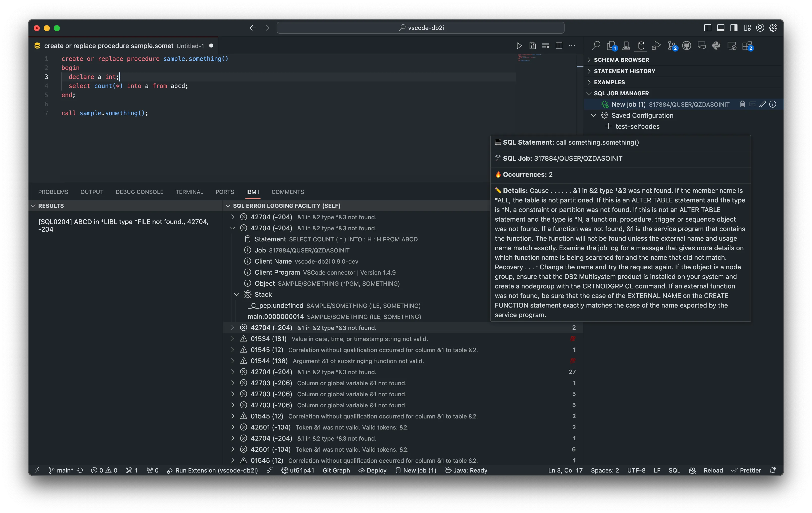This screenshot has height=513, width=812.
Task: Collapse the RESULTS panel section
Action: [125, 205]
